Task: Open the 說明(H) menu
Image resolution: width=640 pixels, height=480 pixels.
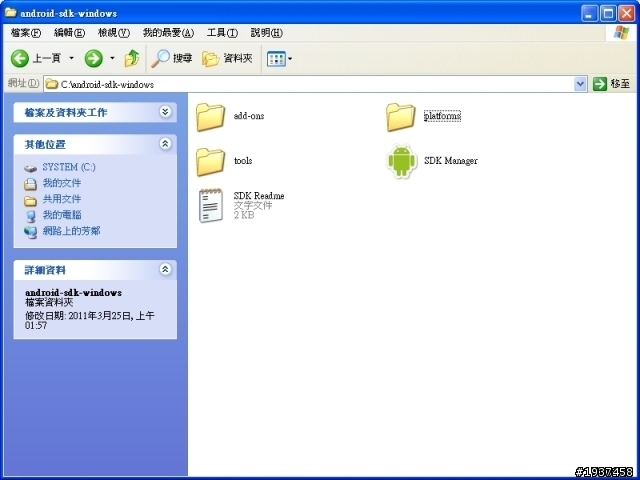Action: pos(267,33)
